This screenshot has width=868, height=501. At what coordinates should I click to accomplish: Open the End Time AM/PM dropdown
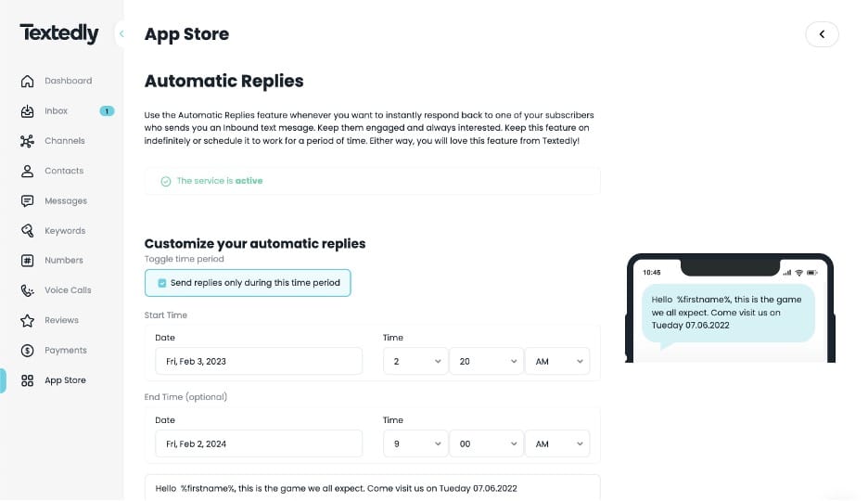pyautogui.click(x=557, y=444)
